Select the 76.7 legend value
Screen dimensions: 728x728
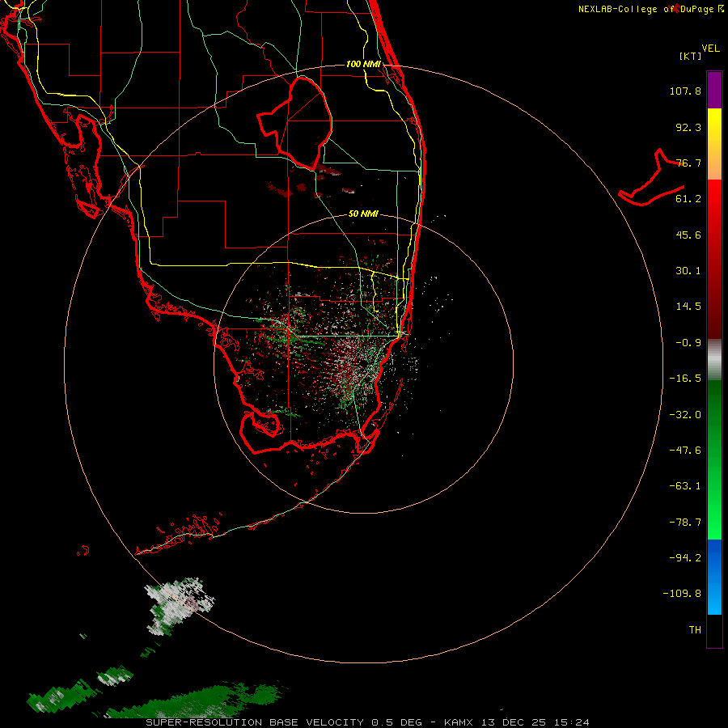click(x=688, y=163)
